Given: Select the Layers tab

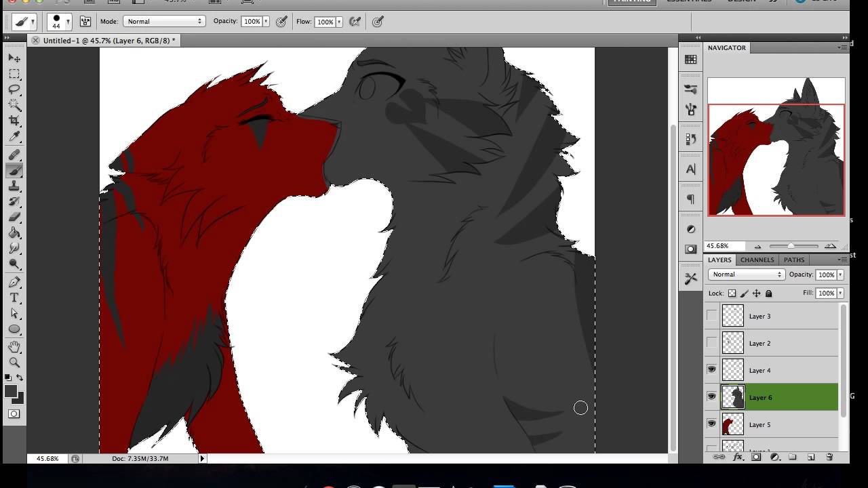Looking at the screenshot, I should (x=719, y=260).
